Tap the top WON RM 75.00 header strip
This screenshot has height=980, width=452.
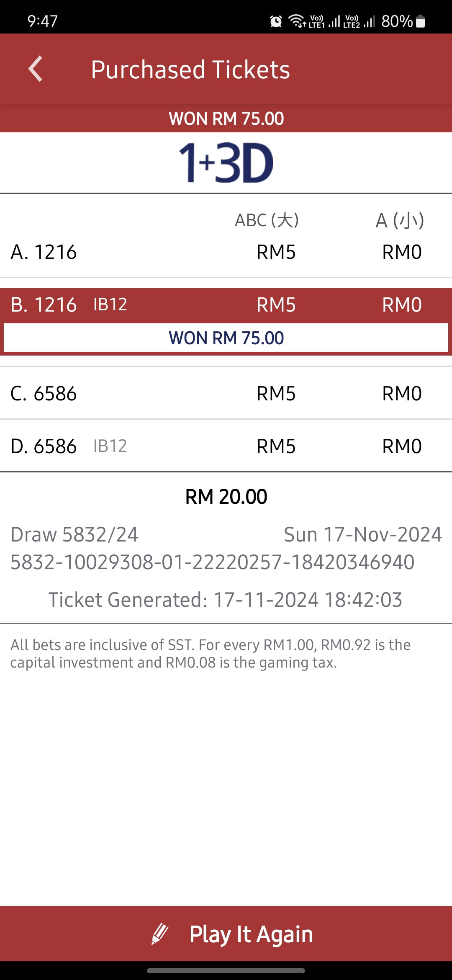pos(226,119)
